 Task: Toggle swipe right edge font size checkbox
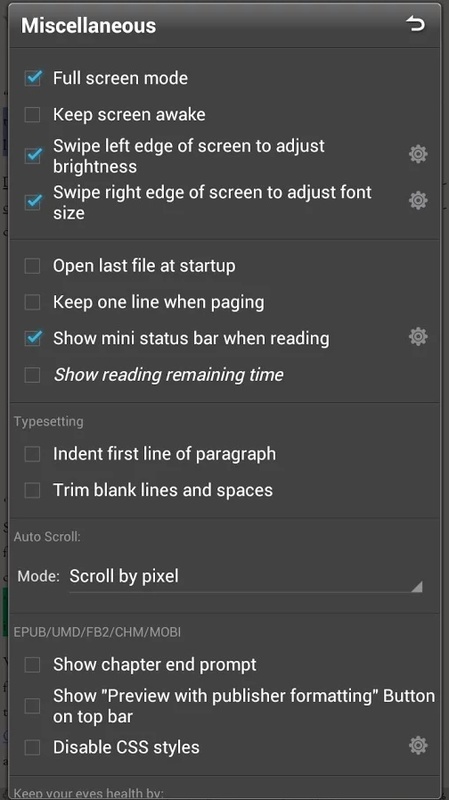[33, 202]
